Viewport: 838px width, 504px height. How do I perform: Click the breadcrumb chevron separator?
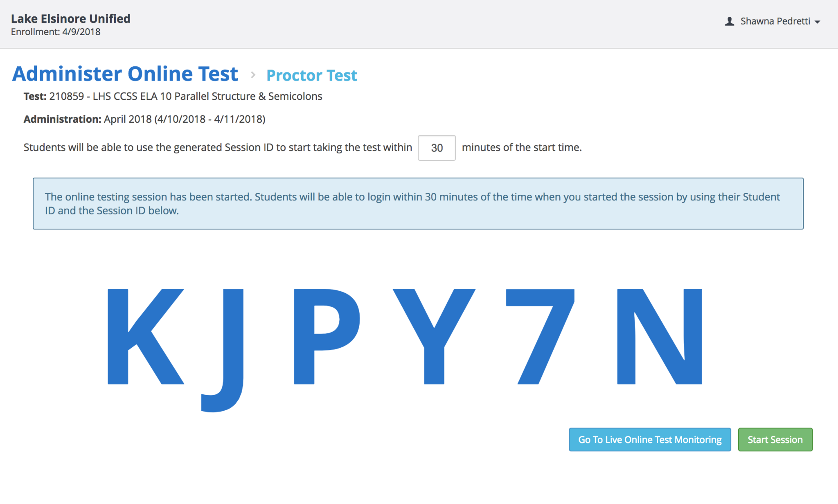tap(253, 75)
